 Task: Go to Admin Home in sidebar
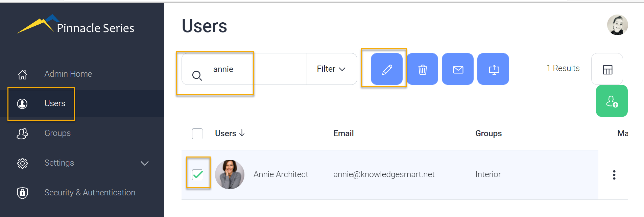point(68,74)
